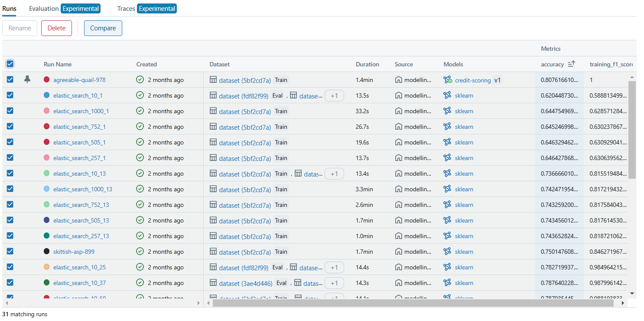Toggle the select-all runs header checkbox
The image size is (644, 321).
[10, 64]
